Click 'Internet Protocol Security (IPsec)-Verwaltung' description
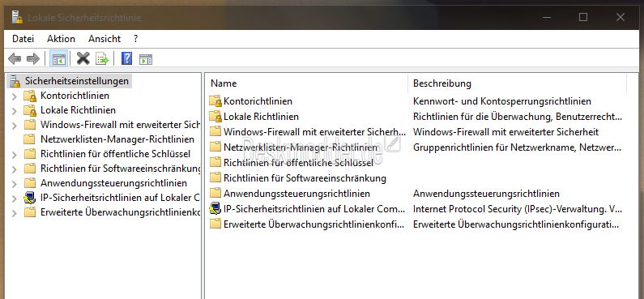This screenshot has height=299, width=644. (517, 208)
